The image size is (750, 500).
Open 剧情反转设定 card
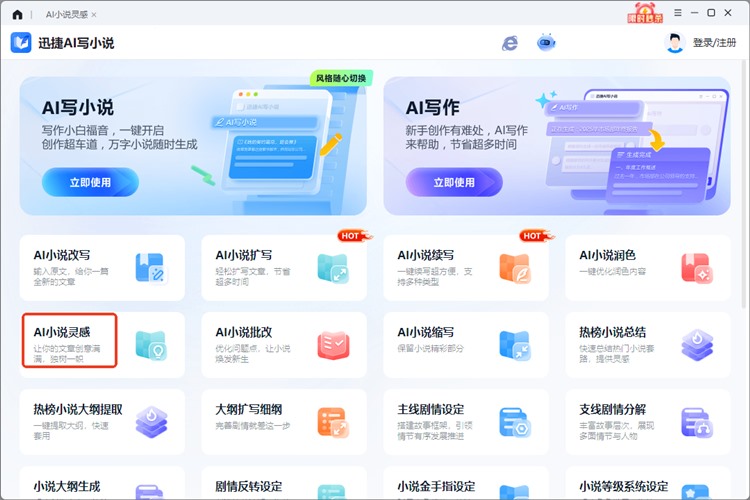(x=284, y=483)
